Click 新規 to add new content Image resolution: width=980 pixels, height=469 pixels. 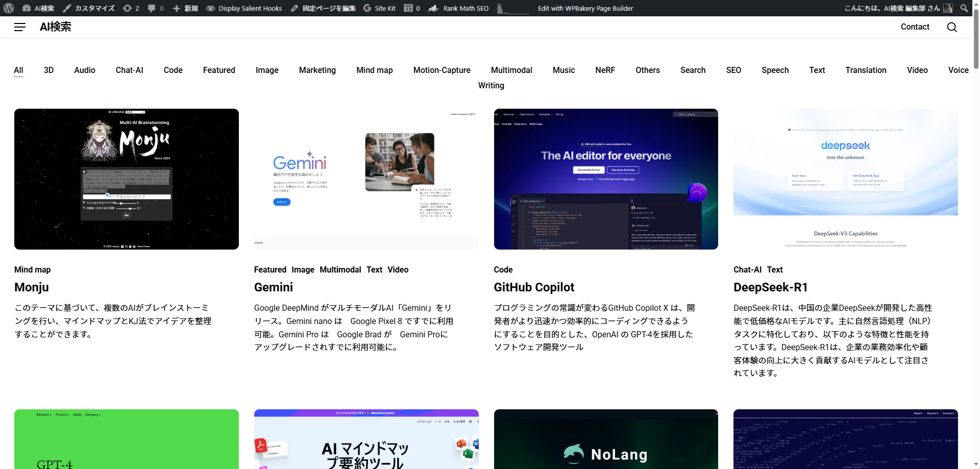[x=185, y=8]
